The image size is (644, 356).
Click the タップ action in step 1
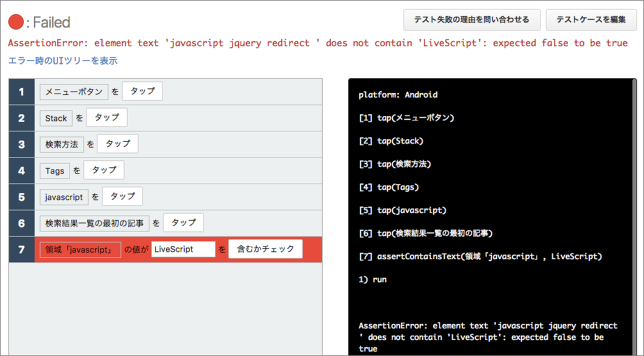pyautogui.click(x=142, y=92)
